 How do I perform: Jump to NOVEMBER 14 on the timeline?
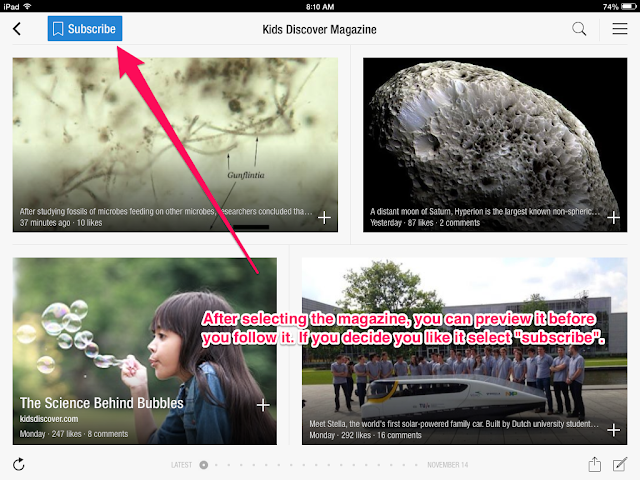point(448,465)
